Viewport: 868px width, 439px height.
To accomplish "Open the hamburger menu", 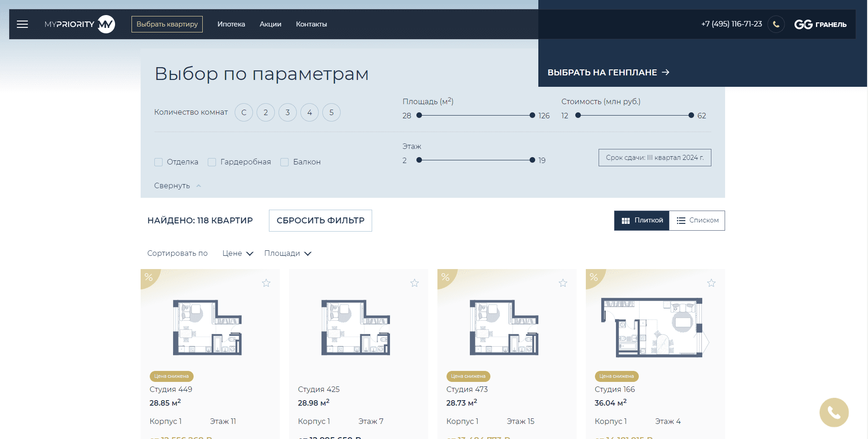I will point(22,24).
